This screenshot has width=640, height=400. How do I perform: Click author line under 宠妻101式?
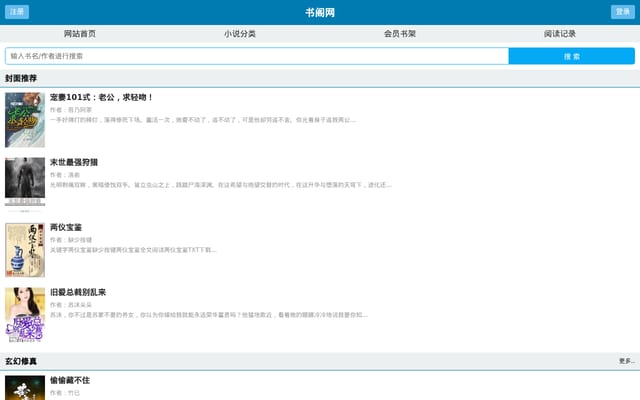click(71, 110)
